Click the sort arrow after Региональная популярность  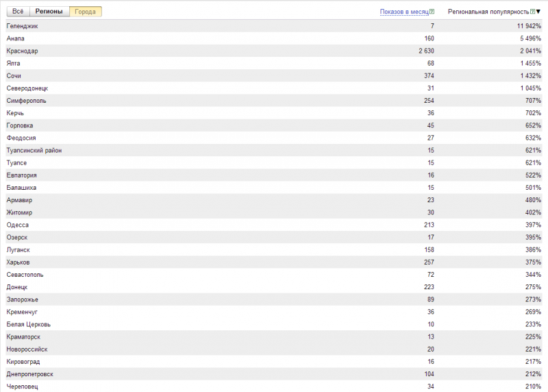coord(538,12)
